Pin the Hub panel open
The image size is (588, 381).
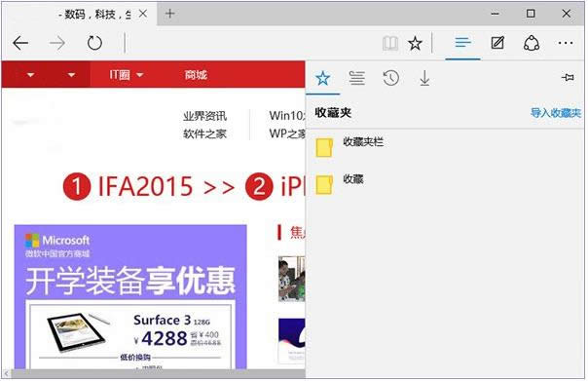coord(568,78)
